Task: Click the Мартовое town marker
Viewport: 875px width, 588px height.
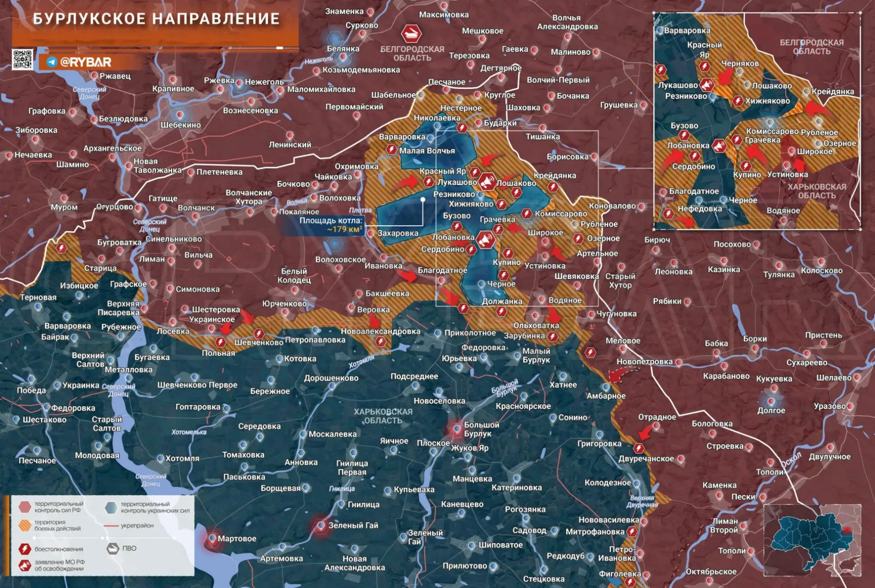Action: coord(212,538)
